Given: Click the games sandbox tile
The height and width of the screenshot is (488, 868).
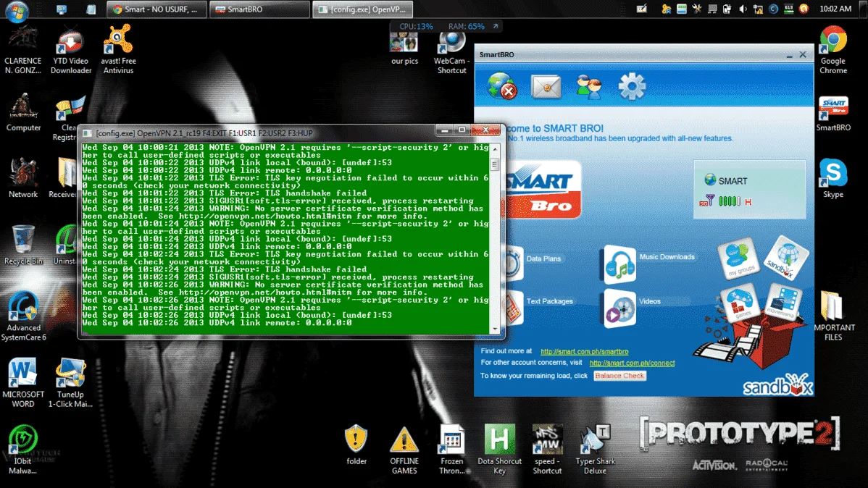Looking at the screenshot, I should pyautogui.click(x=740, y=303).
